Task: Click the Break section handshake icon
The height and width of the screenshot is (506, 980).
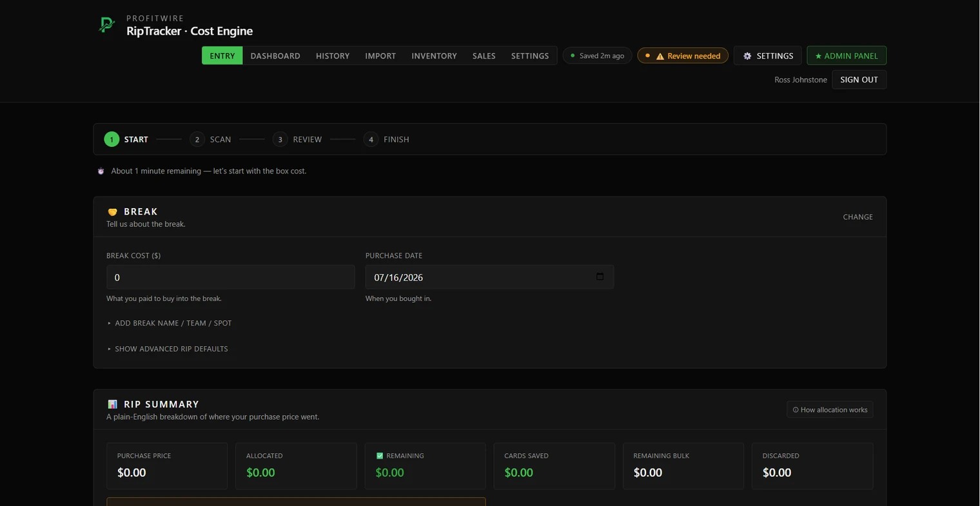Action: click(112, 211)
